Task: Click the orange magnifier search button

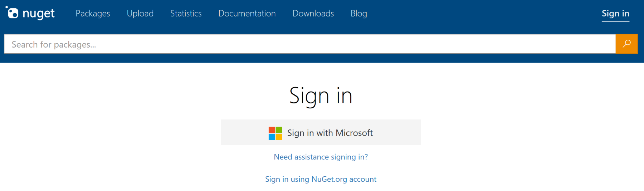Action: point(626,44)
